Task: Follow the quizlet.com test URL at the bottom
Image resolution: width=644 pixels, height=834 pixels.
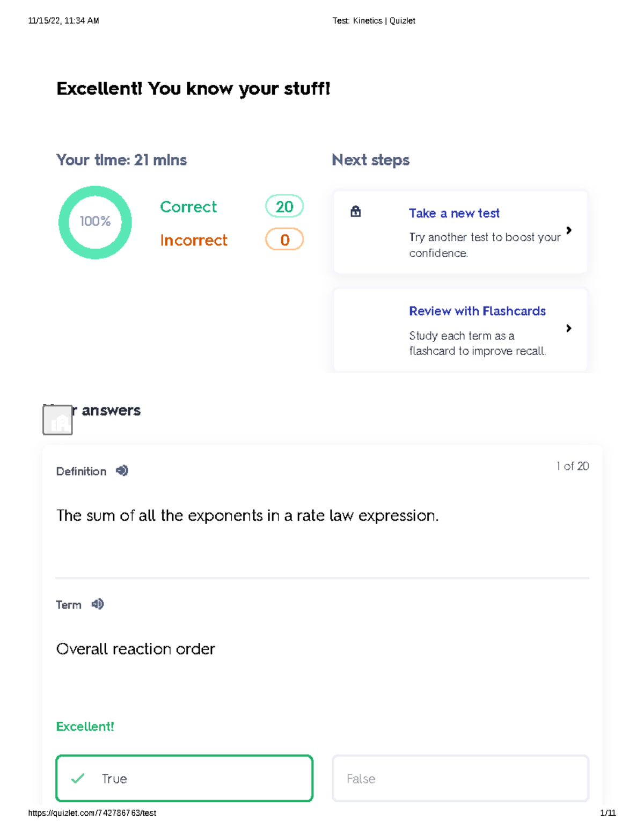Action: point(91,813)
